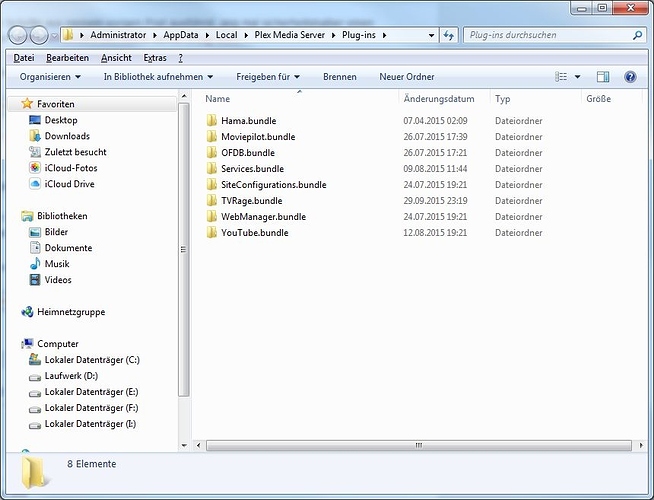Open the Ansicht menu

click(116, 58)
